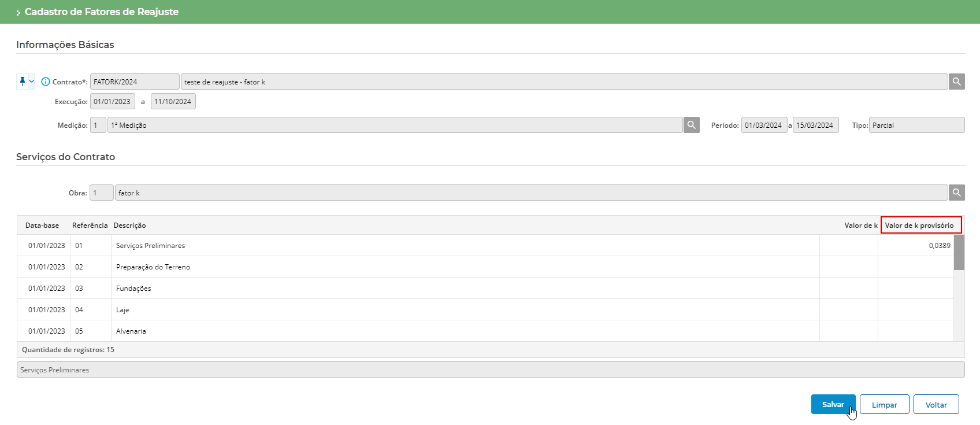Select the Fundações service row
Viewport: 980px width, 425px height.
click(x=133, y=289)
